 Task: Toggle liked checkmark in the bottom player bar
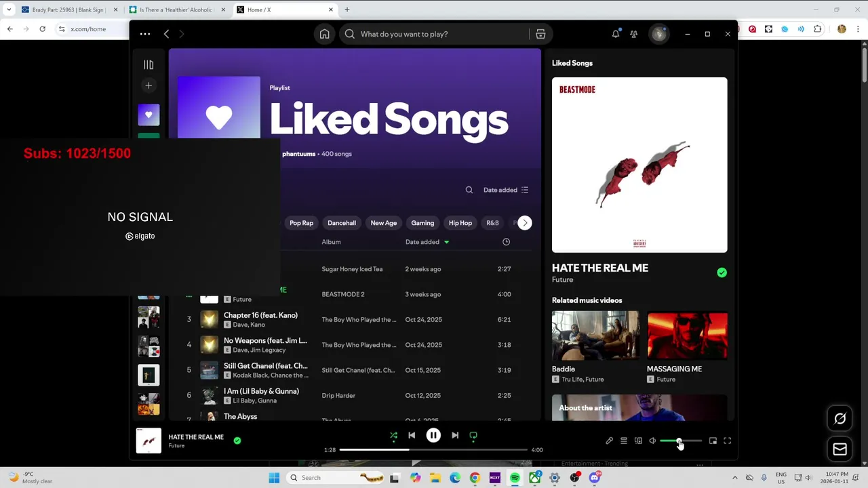(237, 441)
